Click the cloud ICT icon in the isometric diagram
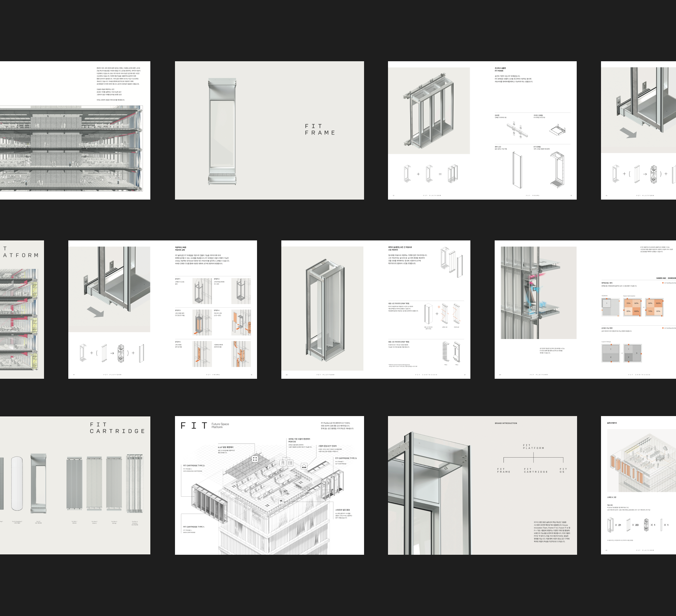This screenshot has width=676, height=616. (x=304, y=466)
